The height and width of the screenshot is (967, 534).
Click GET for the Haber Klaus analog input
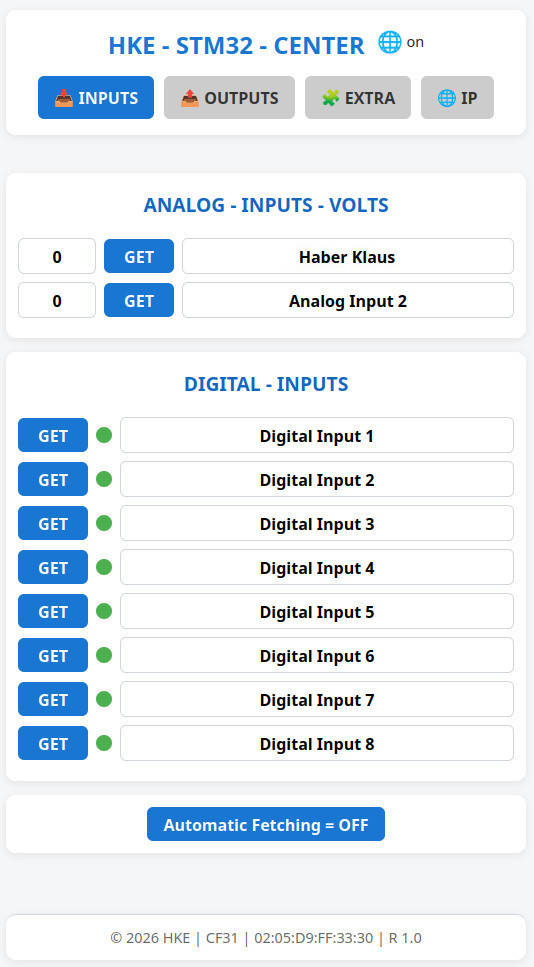coord(139,256)
